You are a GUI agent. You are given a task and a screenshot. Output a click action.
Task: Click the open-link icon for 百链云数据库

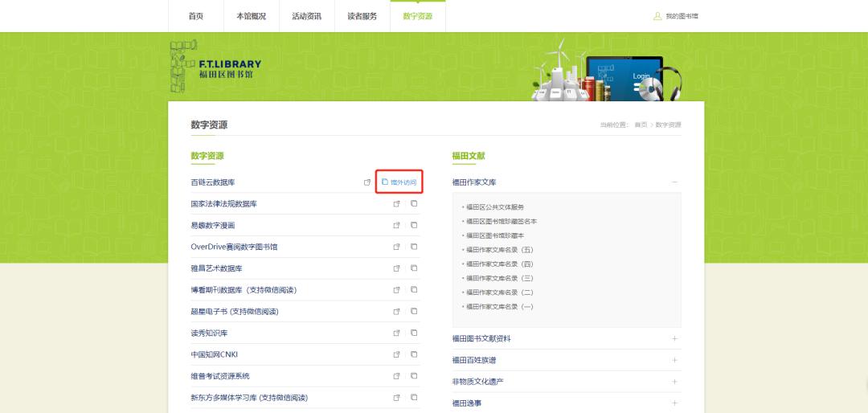pos(367,182)
